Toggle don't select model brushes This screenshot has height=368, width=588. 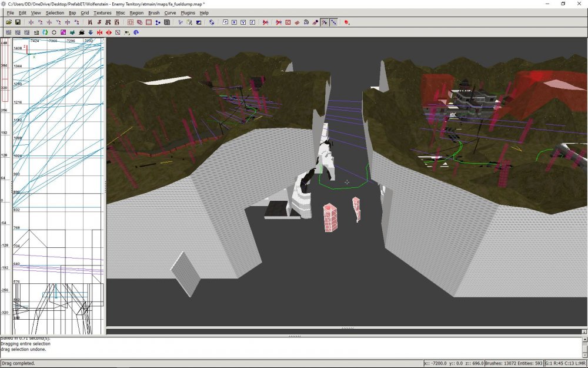(266, 22)
